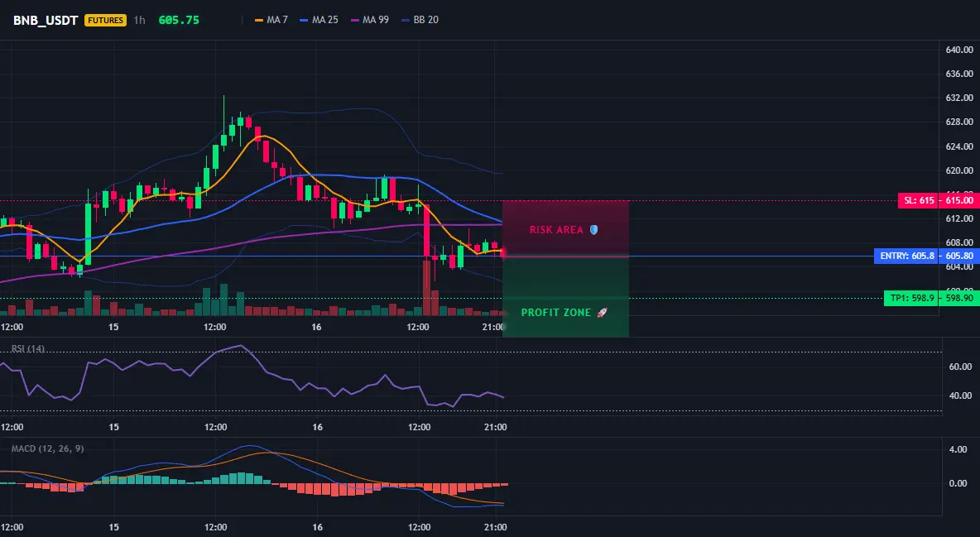The height and width of the screenshot is (537, 980).
Task: Toggle the BB 20 legend entry
Action: 420,20
